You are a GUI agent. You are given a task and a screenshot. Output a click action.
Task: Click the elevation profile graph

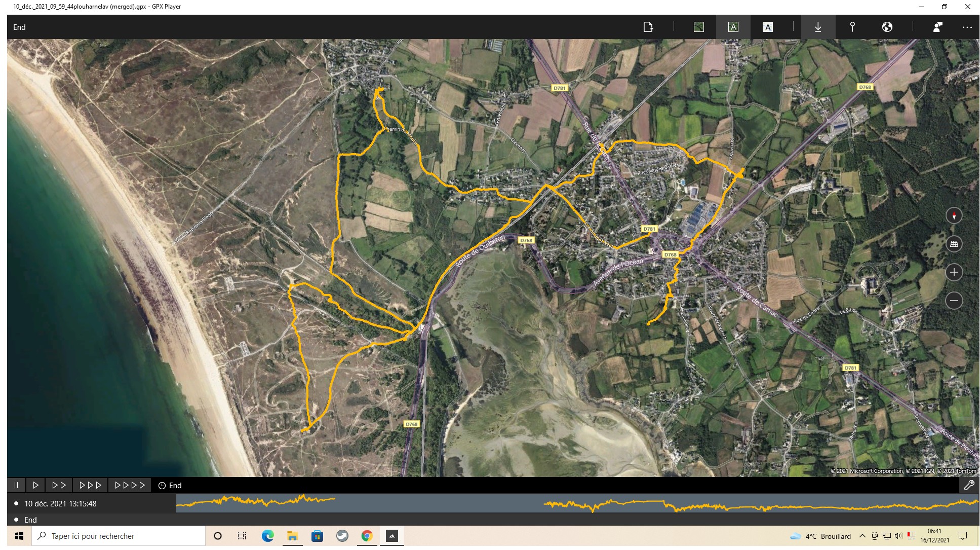(x=577, y=504)
